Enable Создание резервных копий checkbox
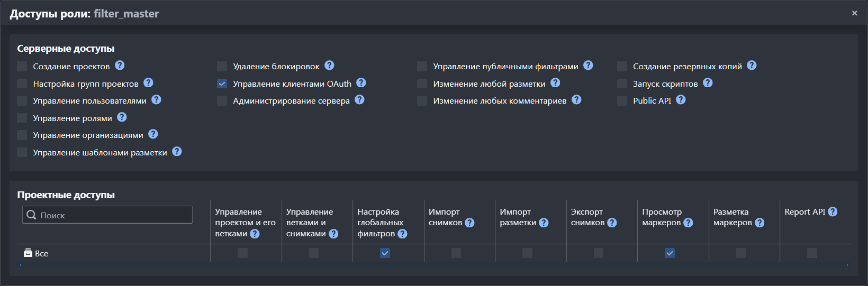This screenshot has width=868, height=286. click(x=622, y=66)
